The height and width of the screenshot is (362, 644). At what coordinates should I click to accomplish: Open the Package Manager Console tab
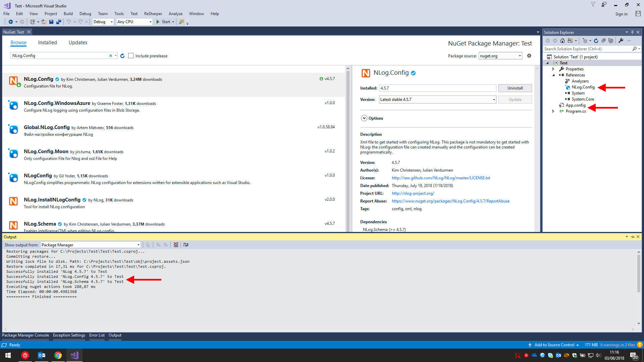click(25, 335)
